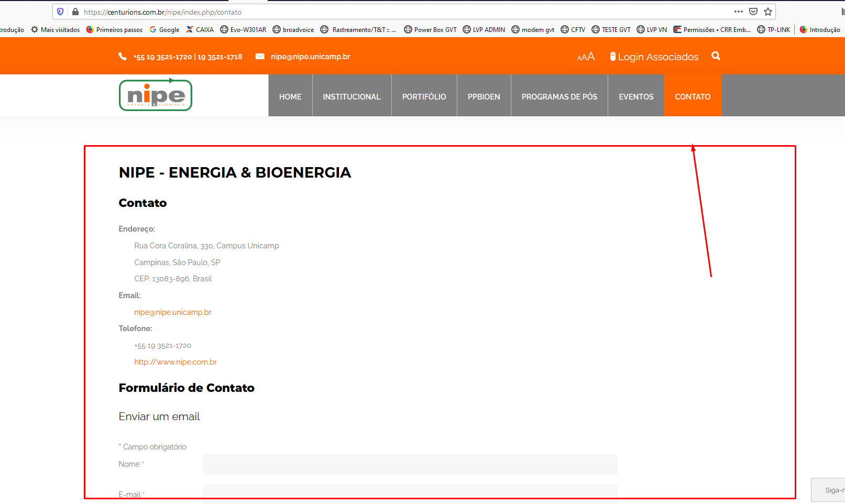Click the Siga button at bottom right
845x504 pixels.
pyautogui.click(x=828, y=490)
